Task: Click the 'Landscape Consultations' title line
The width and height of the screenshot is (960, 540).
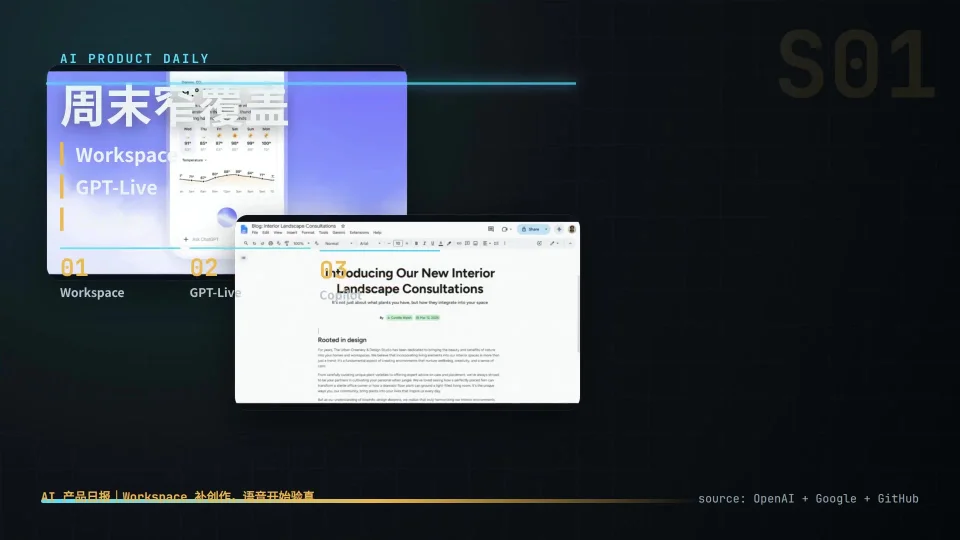Action: [x=410, y=289]
